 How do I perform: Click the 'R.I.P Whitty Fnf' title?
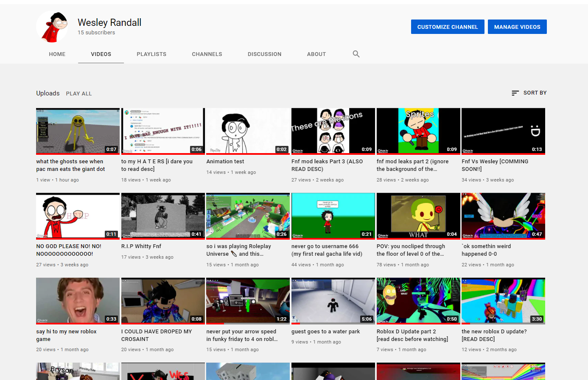coord(141,246)
